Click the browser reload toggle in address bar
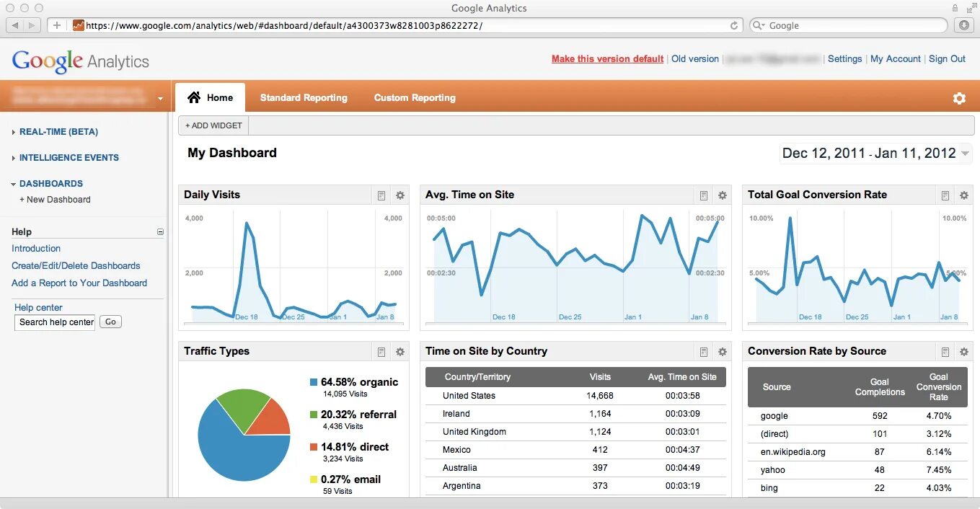The image size is (980, 509). click(x=733, y=25)
